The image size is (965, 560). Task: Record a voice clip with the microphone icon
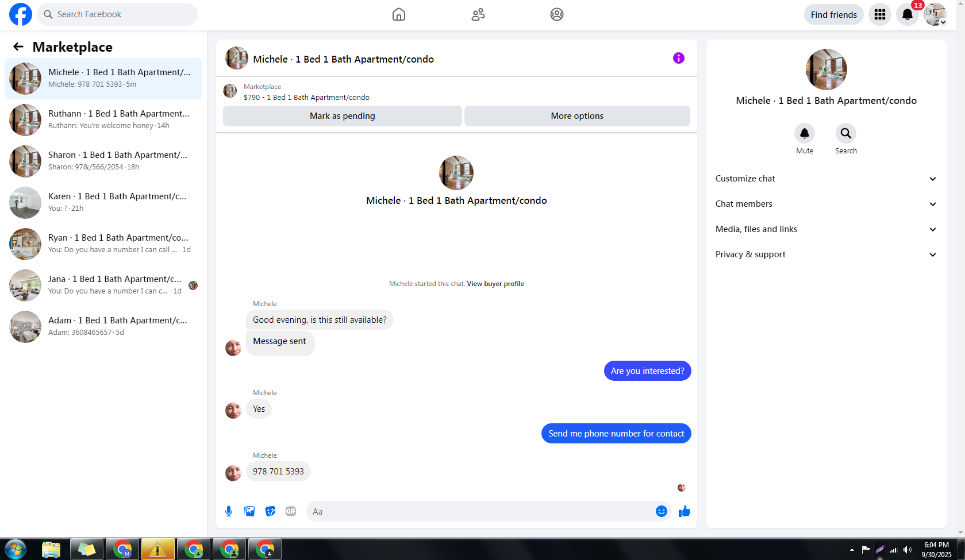coord(229,511)
